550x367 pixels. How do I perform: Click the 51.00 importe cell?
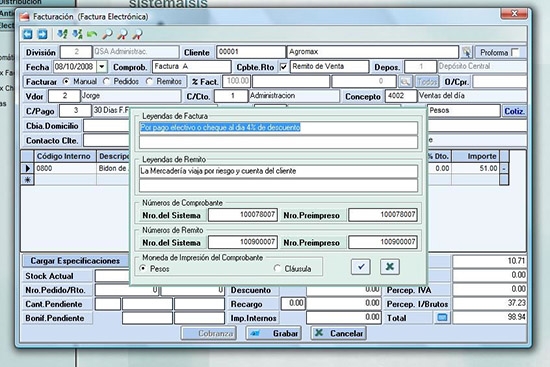pyautogui.click(x=476, y=168)
